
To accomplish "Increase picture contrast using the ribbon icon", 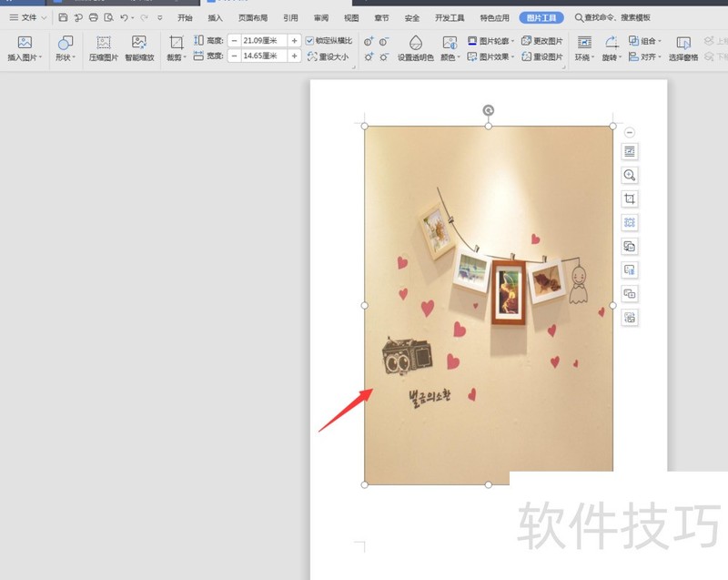I will (x=369, y=42).
